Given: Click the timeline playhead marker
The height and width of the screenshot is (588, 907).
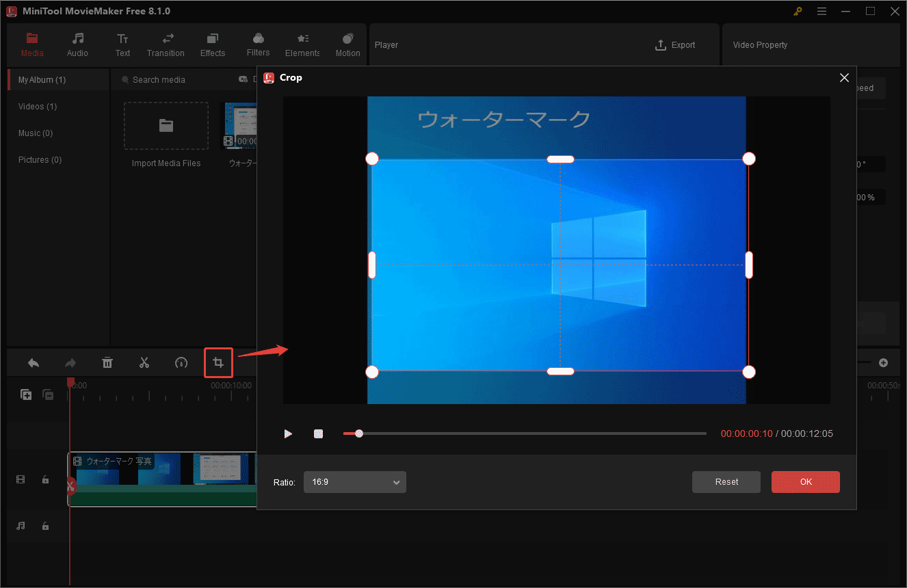Looking at the screenshot, I should tap(70, 383).
